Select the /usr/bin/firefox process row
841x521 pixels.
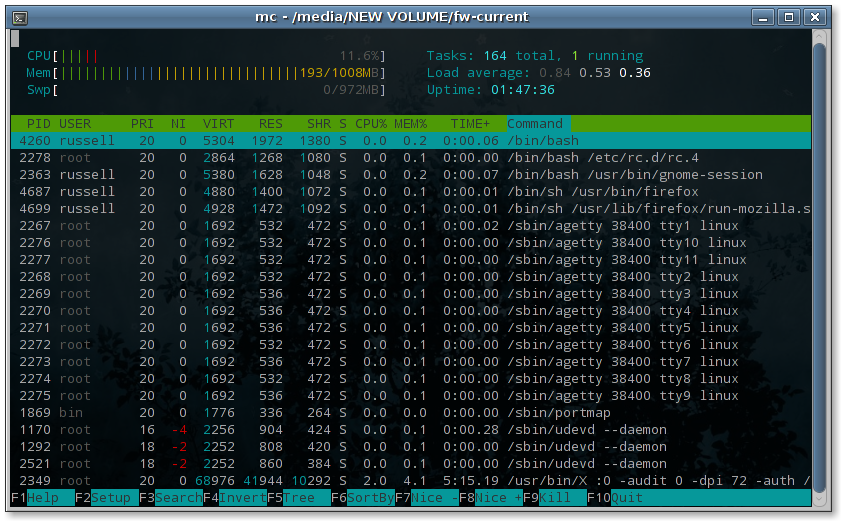click(411, 192)
